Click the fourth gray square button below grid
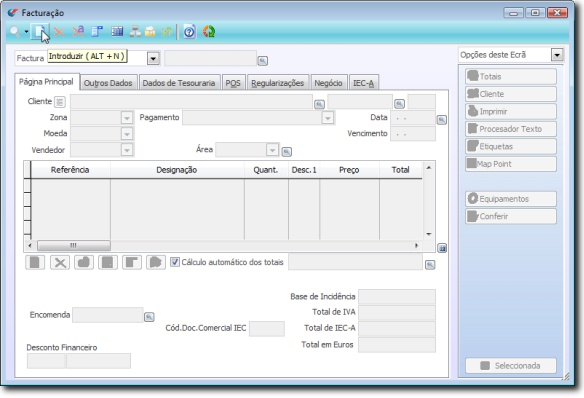The image size is (584, 398). (x=108, y=262)
